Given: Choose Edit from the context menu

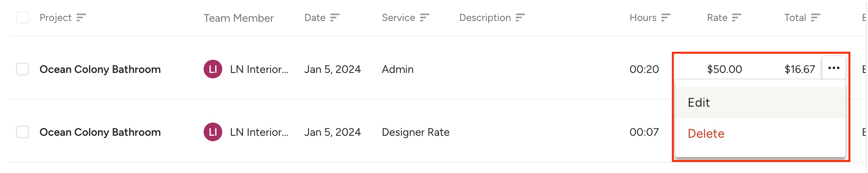Looking at the screenshot, I should tap(699, 102).
